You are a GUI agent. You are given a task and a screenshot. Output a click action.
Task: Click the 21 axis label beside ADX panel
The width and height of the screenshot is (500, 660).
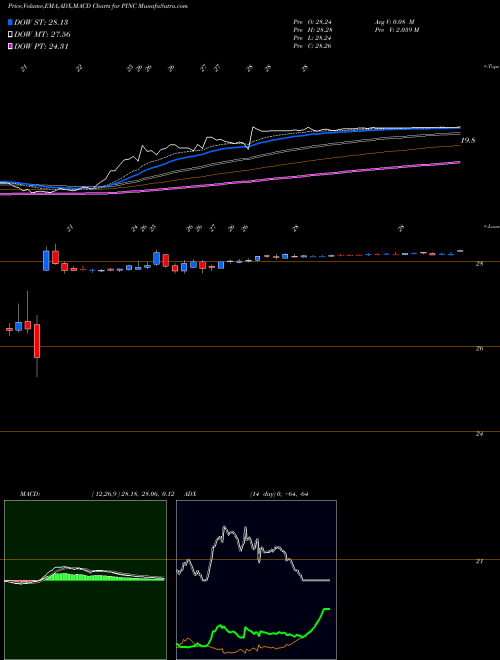pyautogui.click(x=479, y=561)
